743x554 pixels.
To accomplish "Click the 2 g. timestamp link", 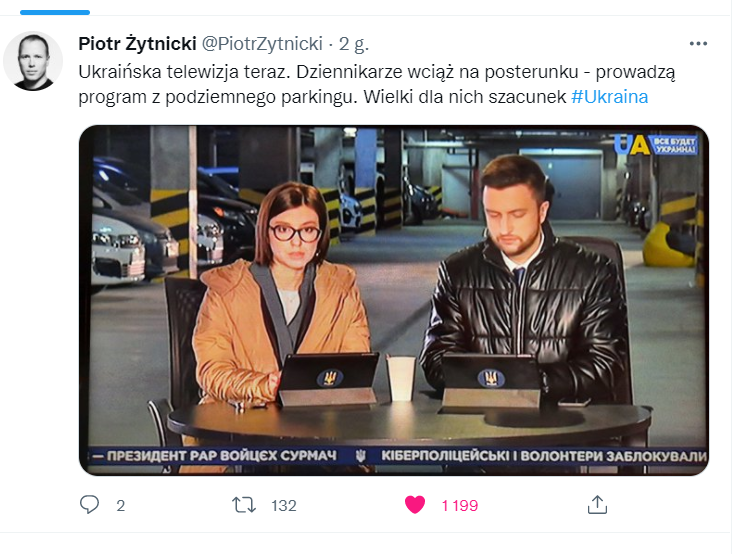I will 353,44.
